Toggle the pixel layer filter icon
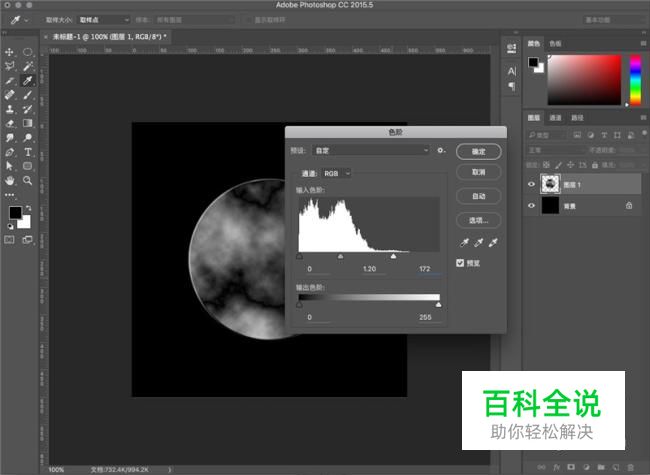 pyautogui.click(x=577, y=135)
